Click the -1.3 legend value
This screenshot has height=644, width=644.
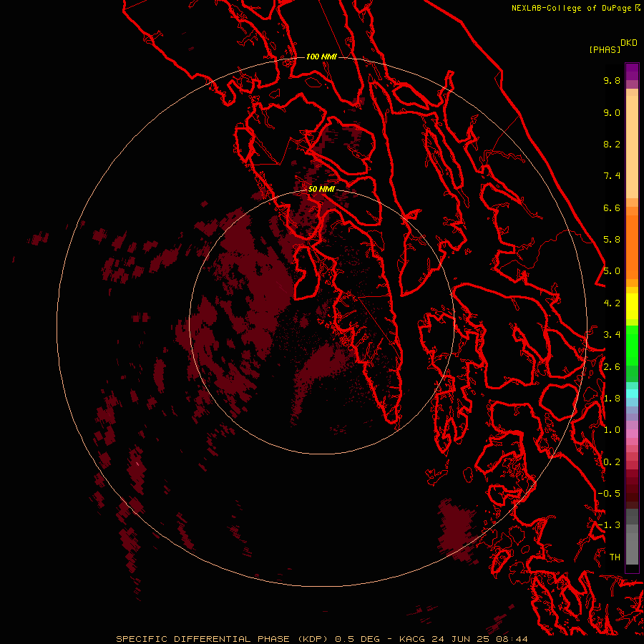[x=609, y=525]
